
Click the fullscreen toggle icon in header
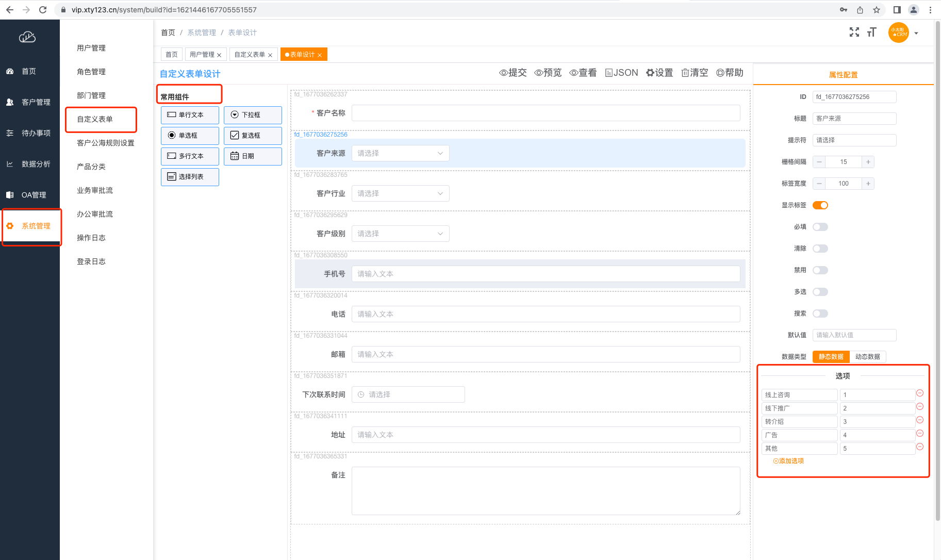854,32
